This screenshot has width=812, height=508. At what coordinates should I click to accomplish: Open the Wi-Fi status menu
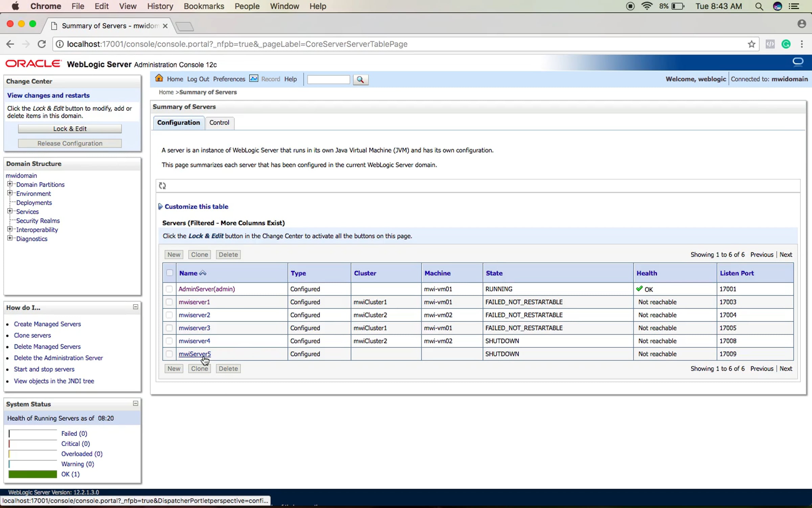click(647, 6)
